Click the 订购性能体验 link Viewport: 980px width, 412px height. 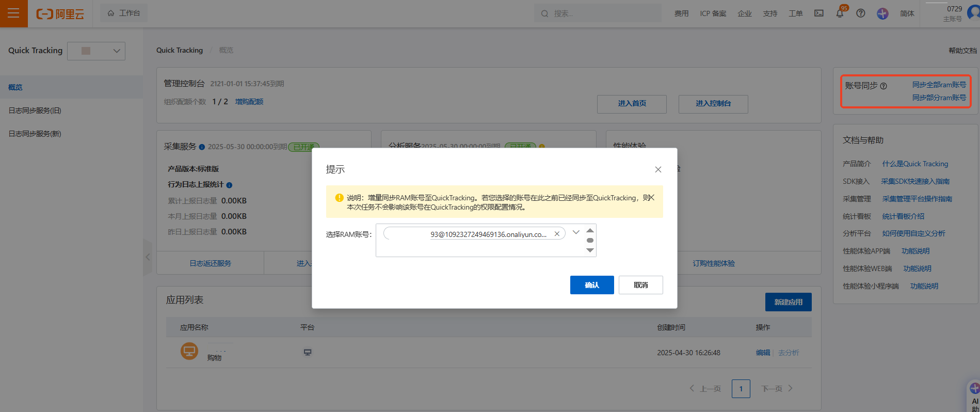714,263
